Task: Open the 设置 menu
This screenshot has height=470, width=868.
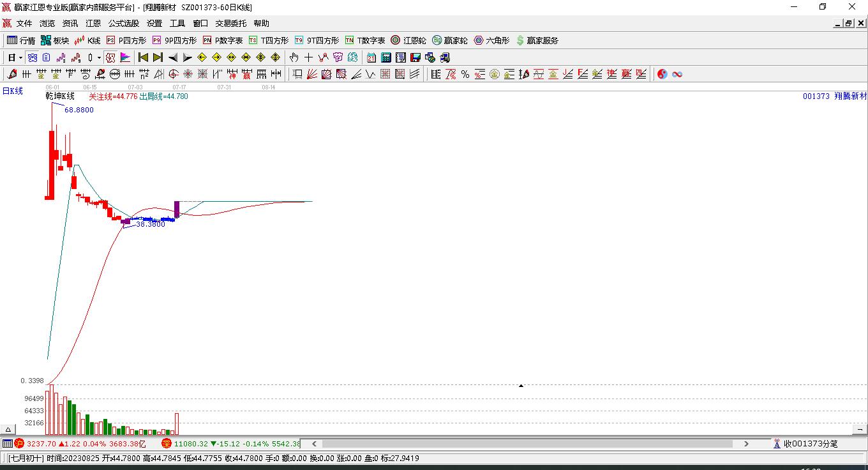Action: 154,24
